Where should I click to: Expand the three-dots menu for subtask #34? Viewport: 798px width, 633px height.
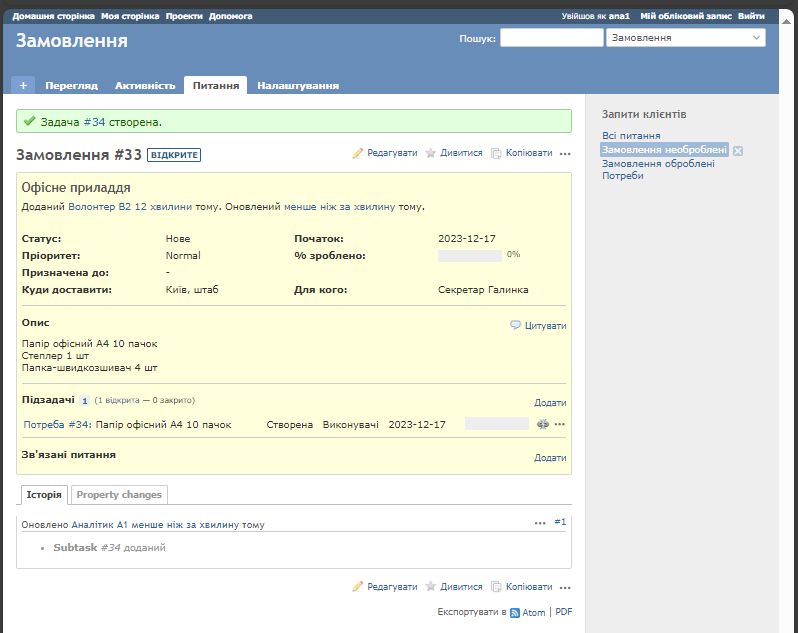click(x=560, y=424)
